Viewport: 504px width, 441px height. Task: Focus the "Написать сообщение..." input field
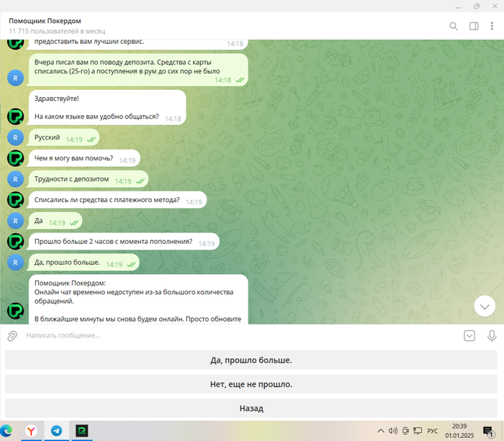pyautogui.click(x=241, y=335)
